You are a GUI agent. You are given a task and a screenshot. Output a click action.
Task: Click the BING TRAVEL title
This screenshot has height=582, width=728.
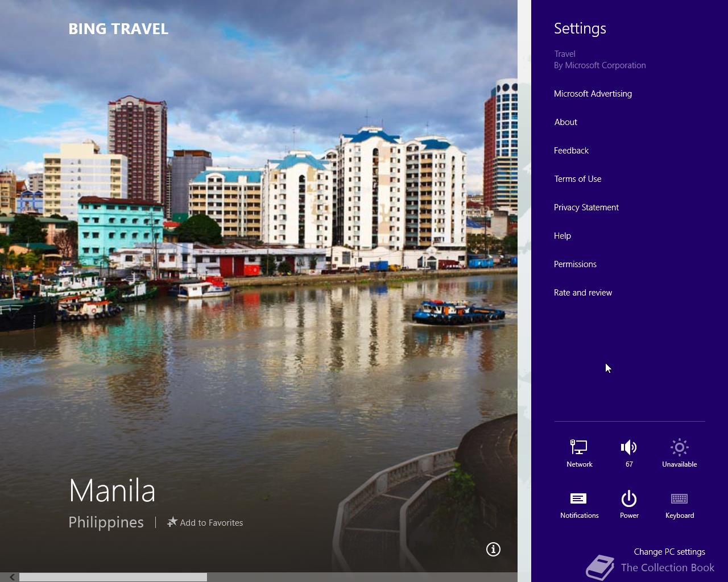click(x=118, y=29)
